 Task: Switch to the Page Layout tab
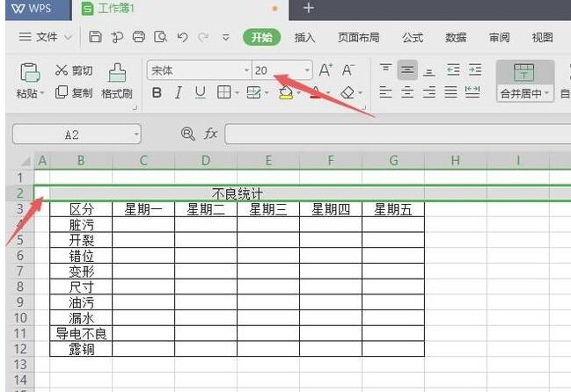tap(358, 37)
